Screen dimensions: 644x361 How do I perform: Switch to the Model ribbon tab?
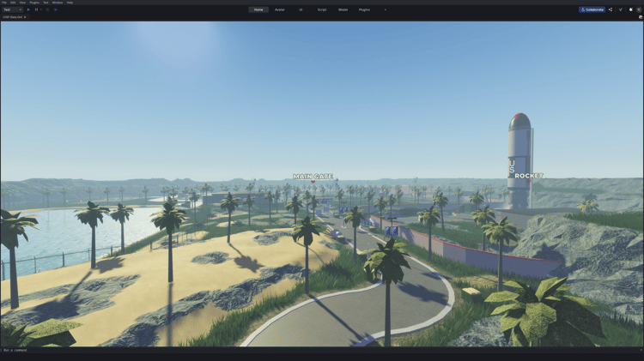tap(343, 9)
